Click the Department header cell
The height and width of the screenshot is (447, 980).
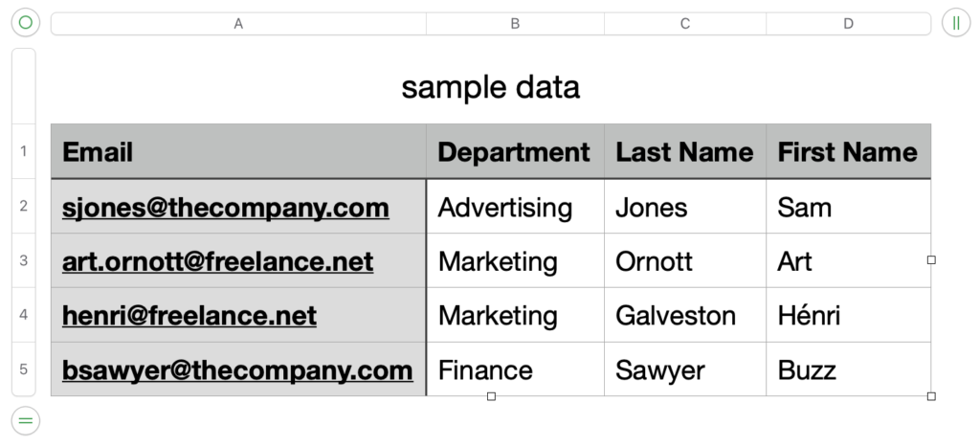coord(515,151)
